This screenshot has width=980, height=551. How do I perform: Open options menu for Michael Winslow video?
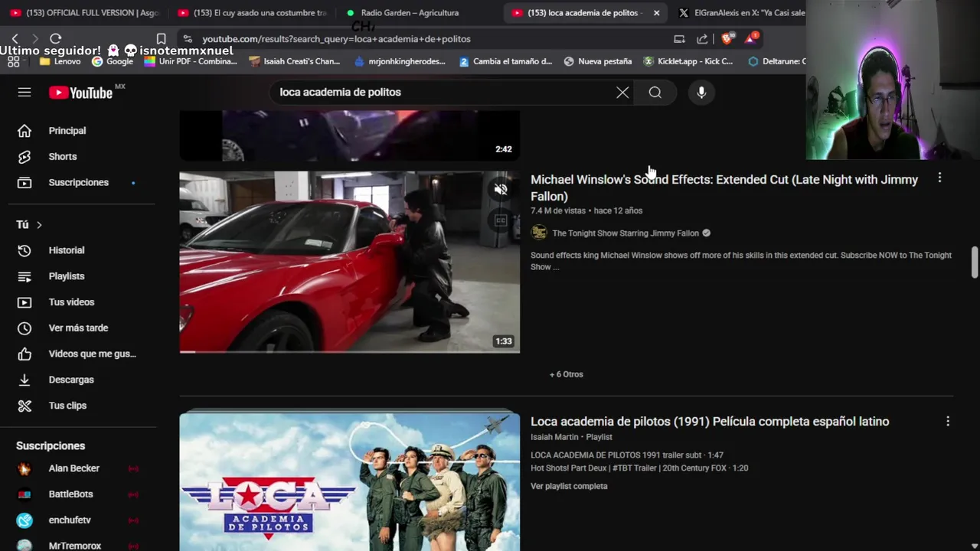[939, 178]
